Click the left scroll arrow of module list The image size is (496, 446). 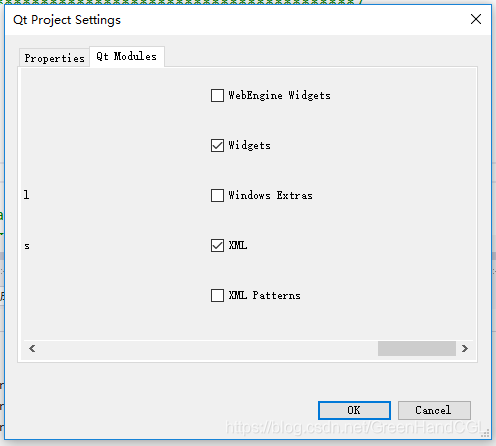click(32, 349)
